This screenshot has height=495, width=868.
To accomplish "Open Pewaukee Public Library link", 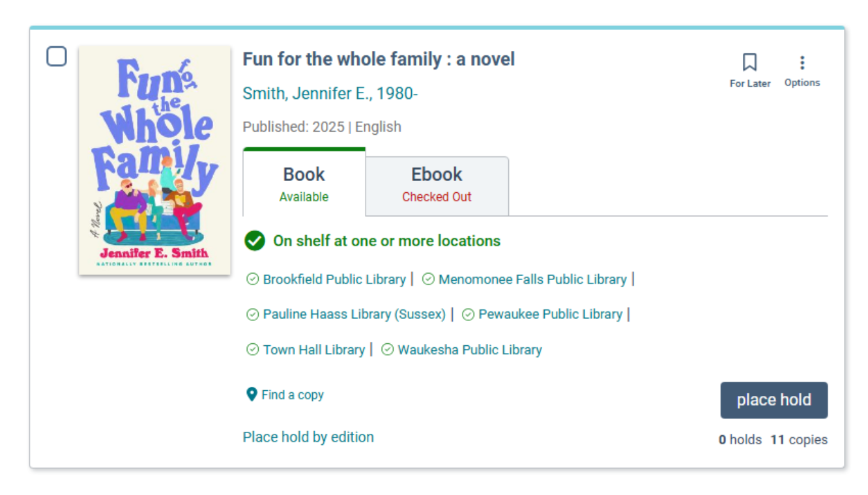I will [550, 315].
